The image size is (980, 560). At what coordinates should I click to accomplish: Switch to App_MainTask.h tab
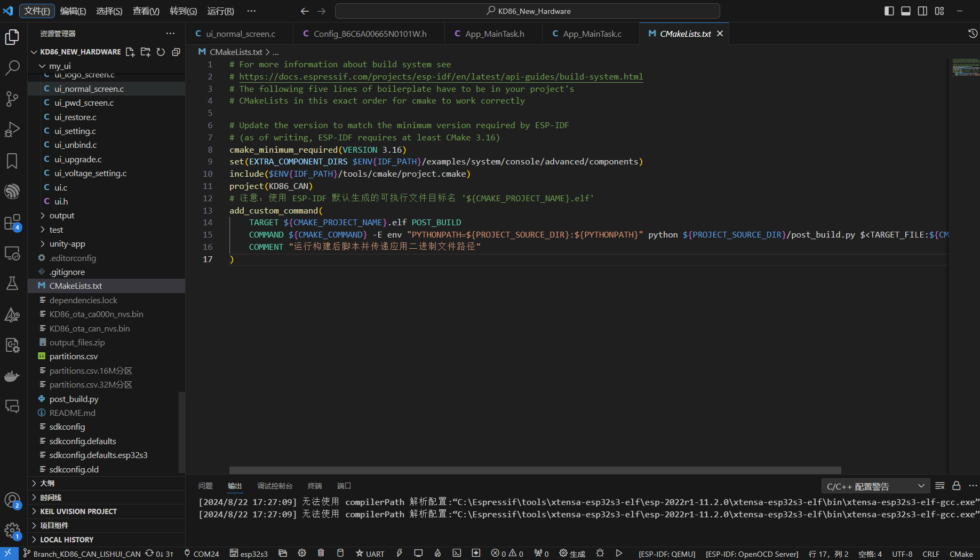(494, 34)
